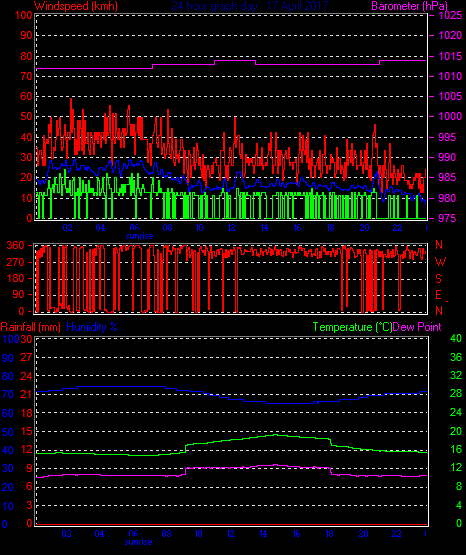Select the '1000' barometer axis value
Screen dimensions: 466x555
click(450, 116)
